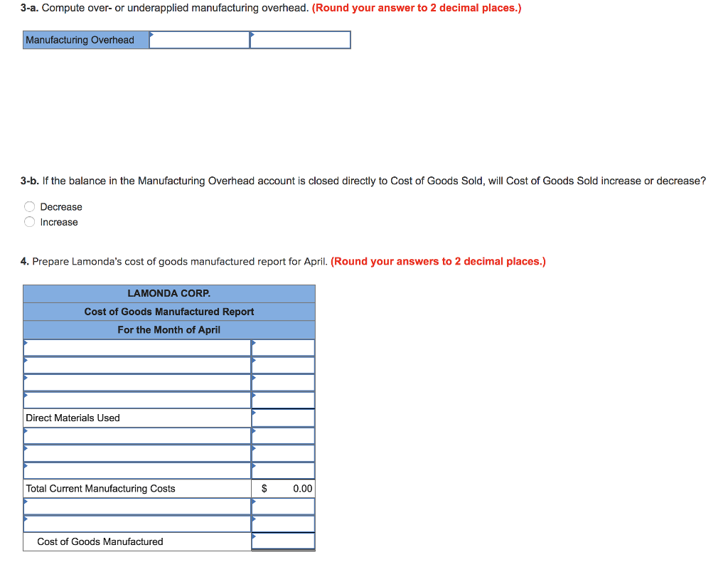Select the Increase radio button
This screenshot has height=577, width=728.
click(x=30, y=222)
